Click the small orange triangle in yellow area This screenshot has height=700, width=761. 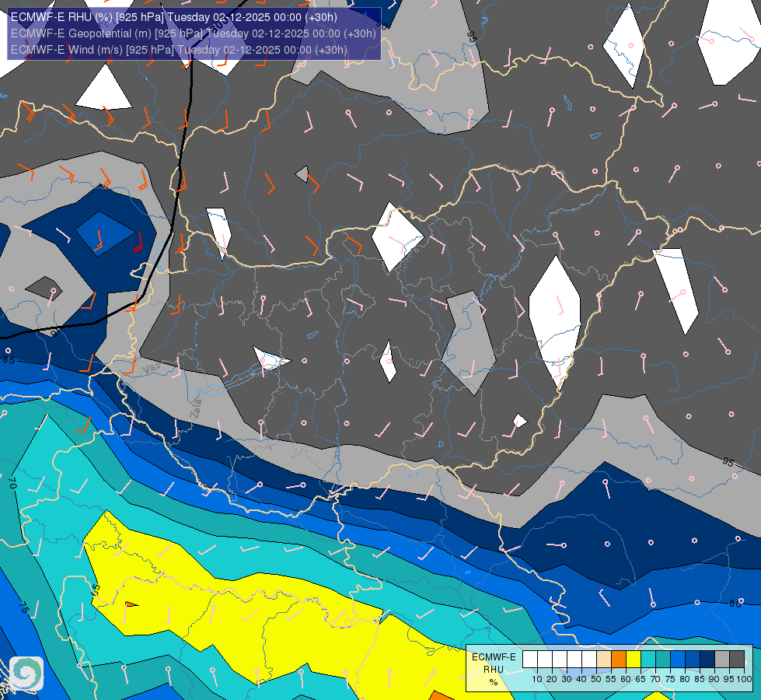tap(131, 604)
